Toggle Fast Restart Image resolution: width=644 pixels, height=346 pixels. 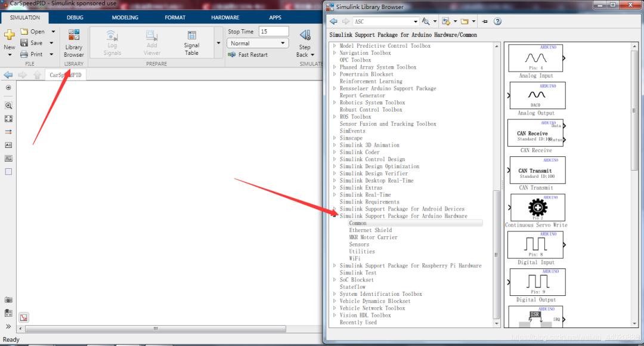(x=247, y=55)
